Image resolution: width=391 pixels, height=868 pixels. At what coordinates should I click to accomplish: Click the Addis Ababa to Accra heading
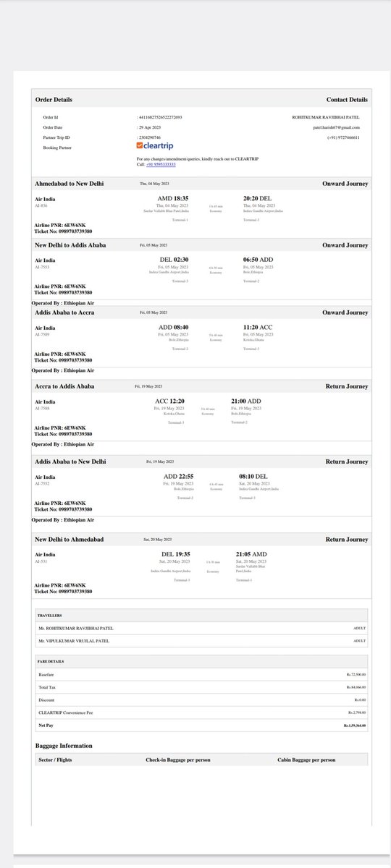64,312
